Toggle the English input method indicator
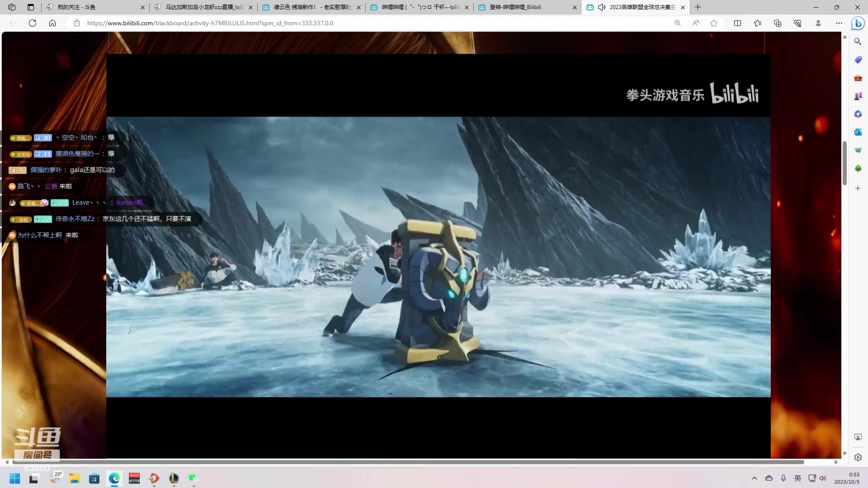Viewport: 868px width, 488px height. click(x=797, y=478)
